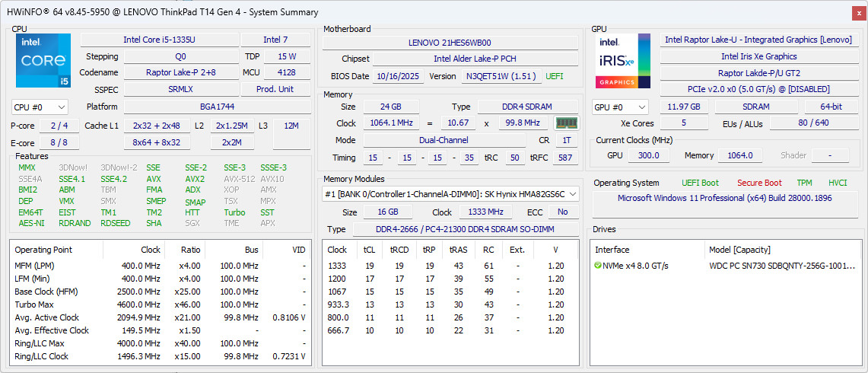Click the SGX feature flag

coord(193,223)
